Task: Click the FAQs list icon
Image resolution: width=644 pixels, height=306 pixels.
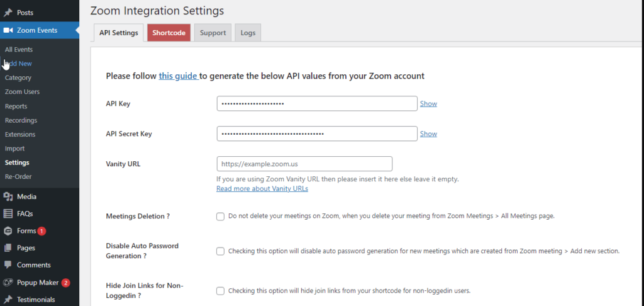Action: 8,214
